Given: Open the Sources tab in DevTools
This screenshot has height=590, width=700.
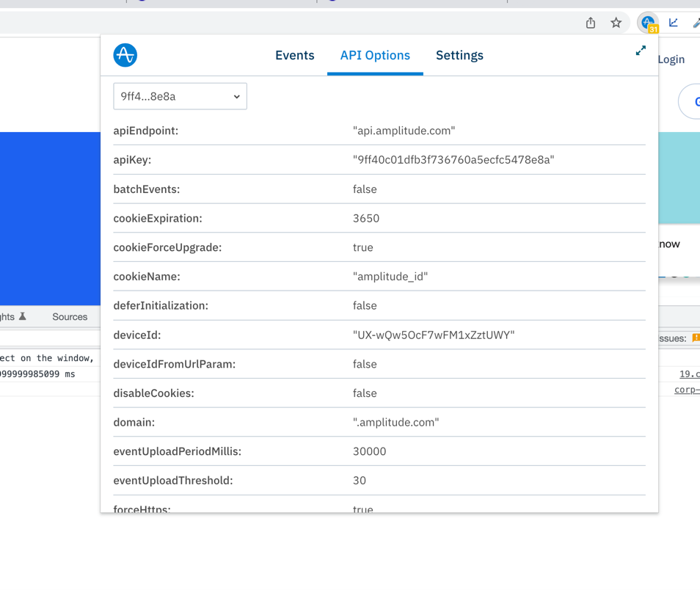Looking at the screenshot, I should pos(70,317).
